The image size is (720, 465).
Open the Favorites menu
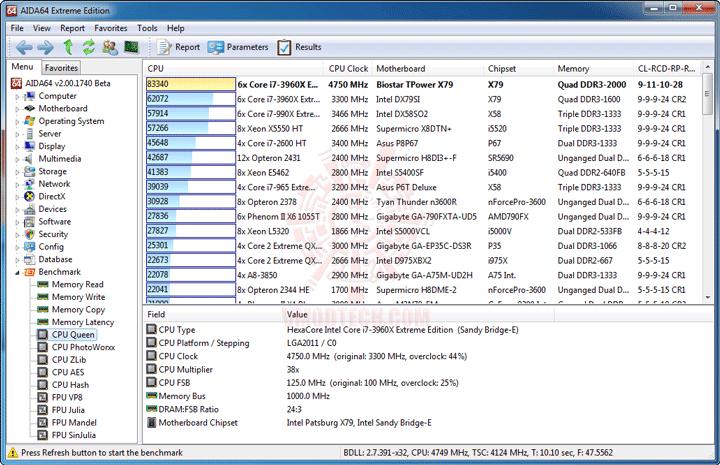click(111, 28)
